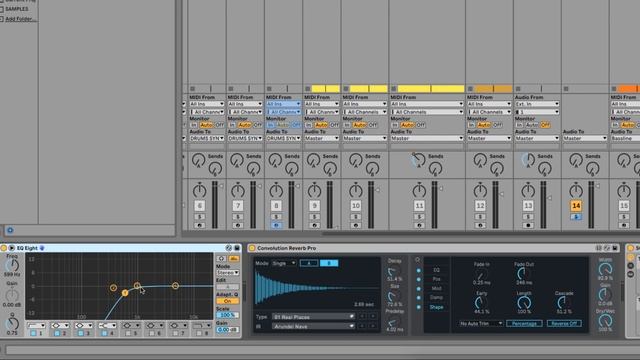Screen dimensions: 640x360
Task: Click the Percentage button
Action: (524, 323)
